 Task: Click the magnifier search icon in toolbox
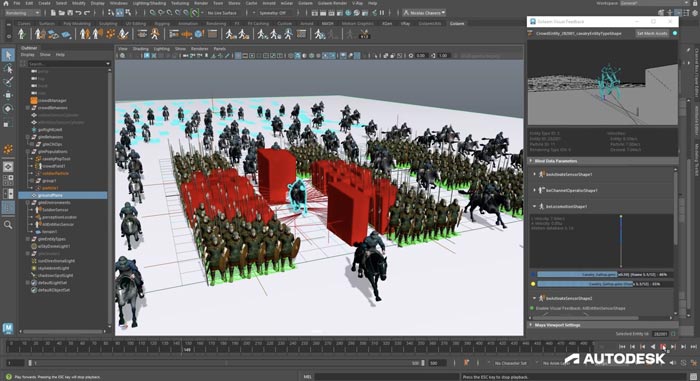[x=8, y=225]
